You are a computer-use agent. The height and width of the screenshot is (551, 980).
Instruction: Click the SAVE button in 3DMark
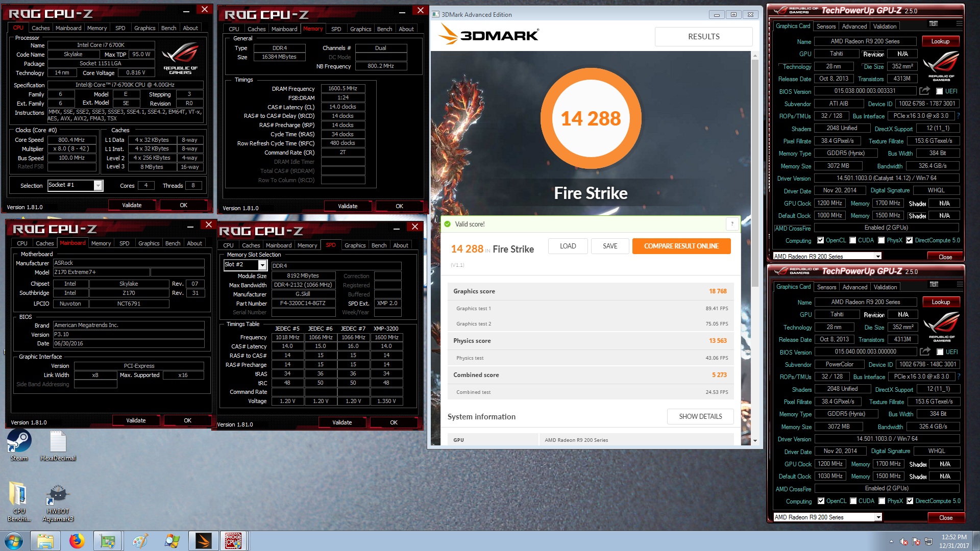click(x=610, y=246)
